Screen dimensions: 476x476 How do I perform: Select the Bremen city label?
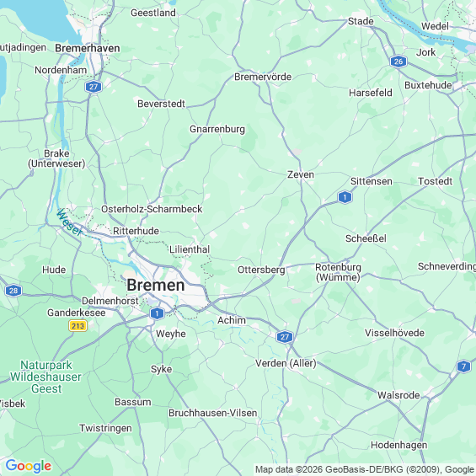point(155,285)
